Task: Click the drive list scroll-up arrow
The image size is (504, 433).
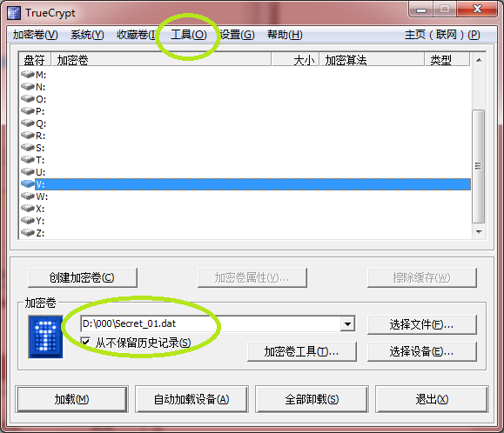Action: [x=479, y=60]
